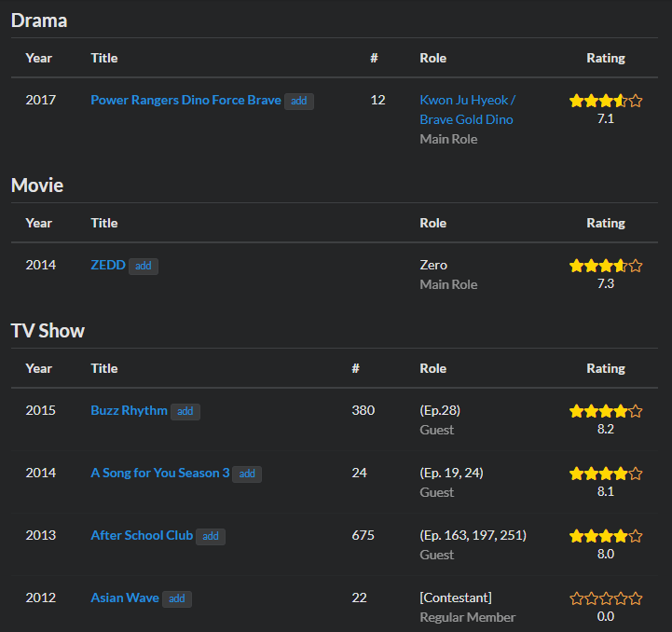Click star rating for A Song for You
The width and height of the screenshot is (672, 632).
click(x=605, y=474)
